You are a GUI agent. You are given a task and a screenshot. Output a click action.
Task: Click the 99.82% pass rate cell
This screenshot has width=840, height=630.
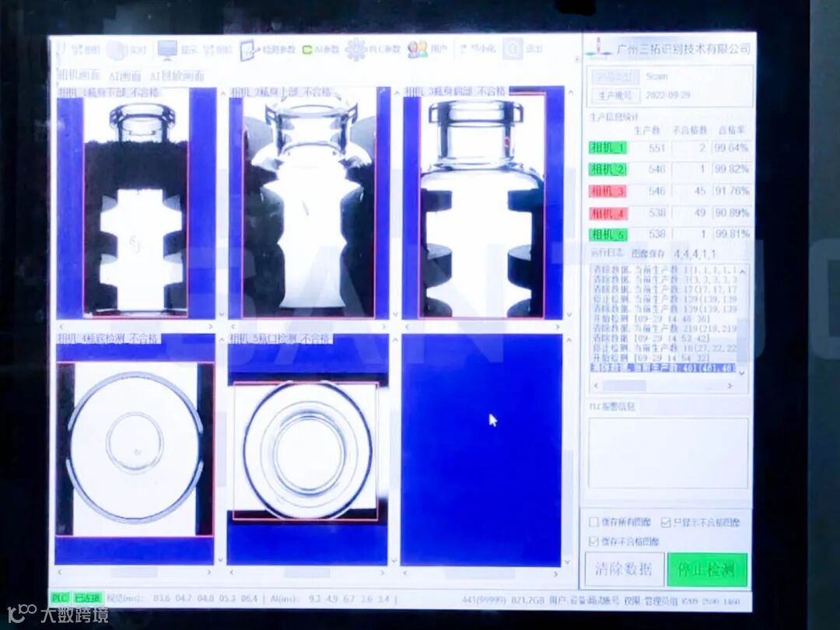(x=731, y=169)
